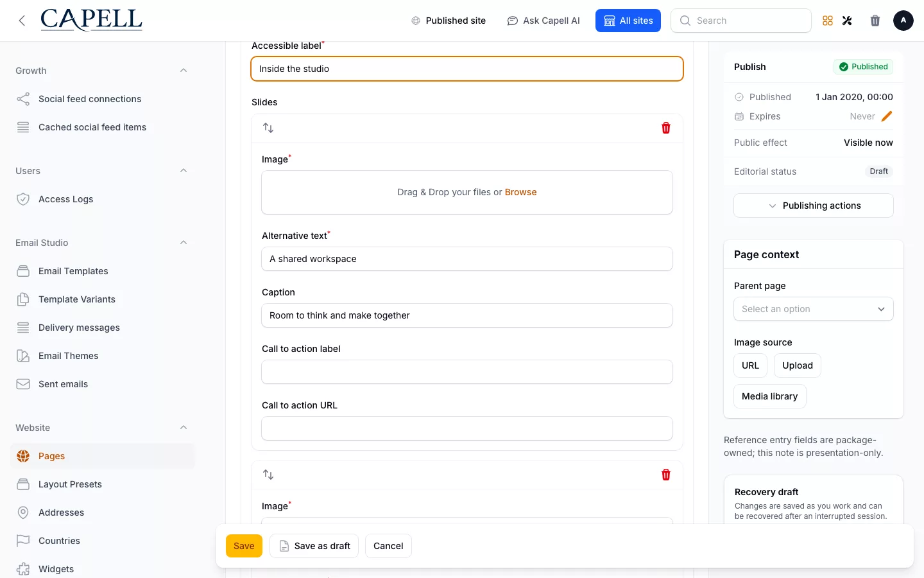Open Social feed connections
Viewport: 924px width, 578px height.
click(x=103, y=99)
